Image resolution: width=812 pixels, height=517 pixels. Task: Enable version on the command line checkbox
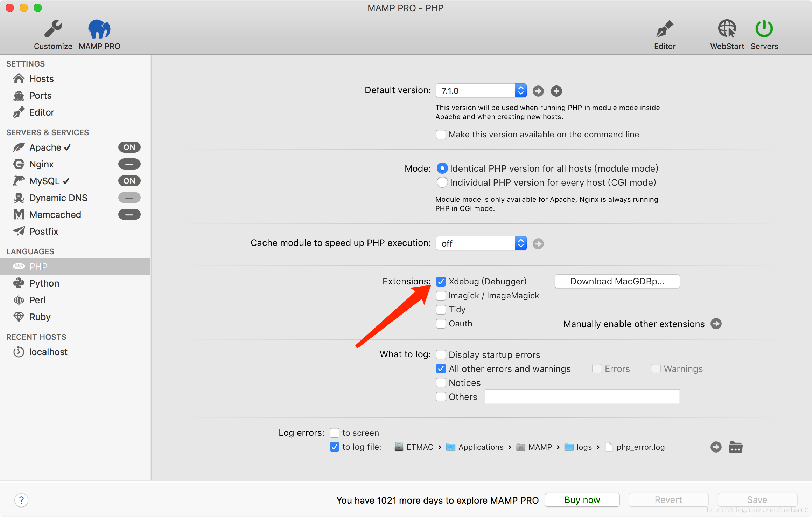click(441, 135)
